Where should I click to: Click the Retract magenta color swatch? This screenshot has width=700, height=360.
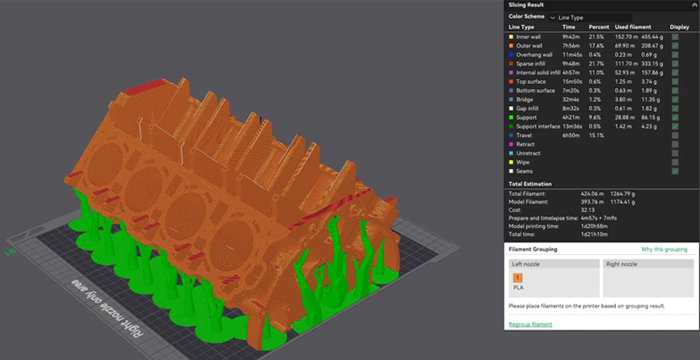(x=511, y=144)
